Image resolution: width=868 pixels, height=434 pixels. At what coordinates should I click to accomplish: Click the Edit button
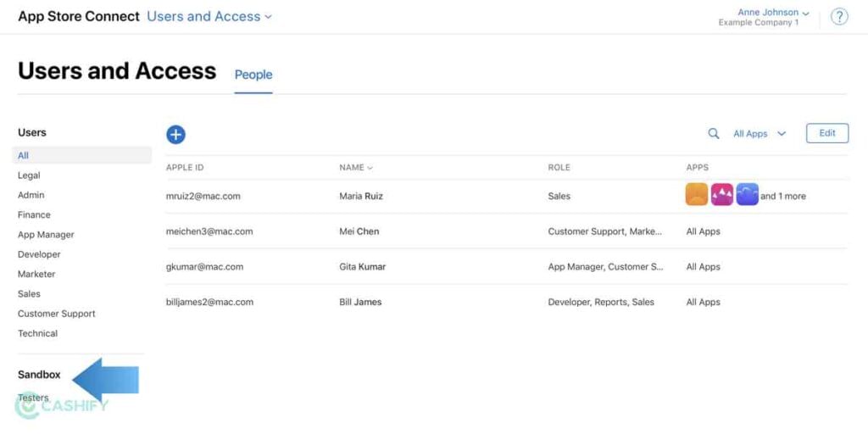click(x=827, y=133)
